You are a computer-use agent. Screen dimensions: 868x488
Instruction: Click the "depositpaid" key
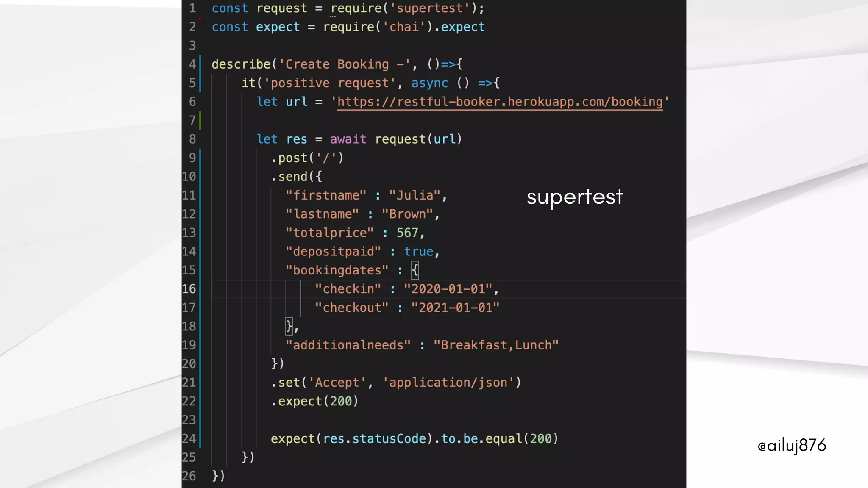pyautogui.click(x=333, y=251)
